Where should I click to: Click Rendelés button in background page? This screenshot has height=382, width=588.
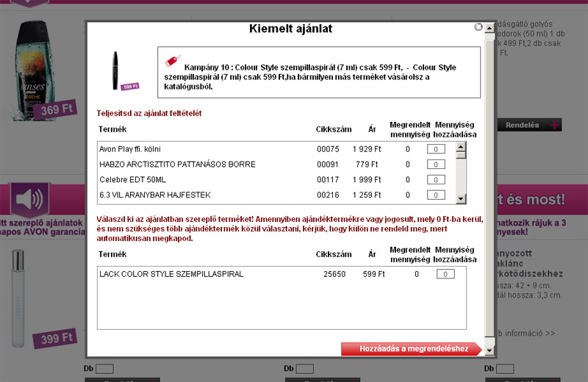click(x=529, y=125)
